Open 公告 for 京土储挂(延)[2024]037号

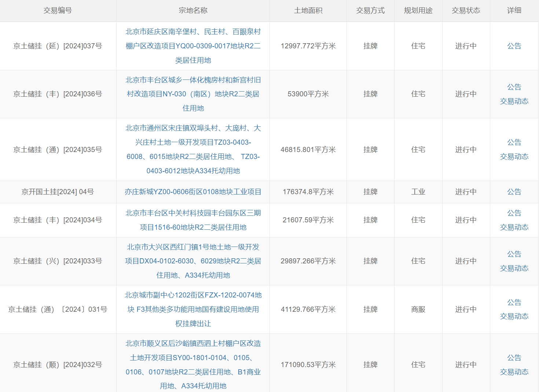[x=514, y=46]
